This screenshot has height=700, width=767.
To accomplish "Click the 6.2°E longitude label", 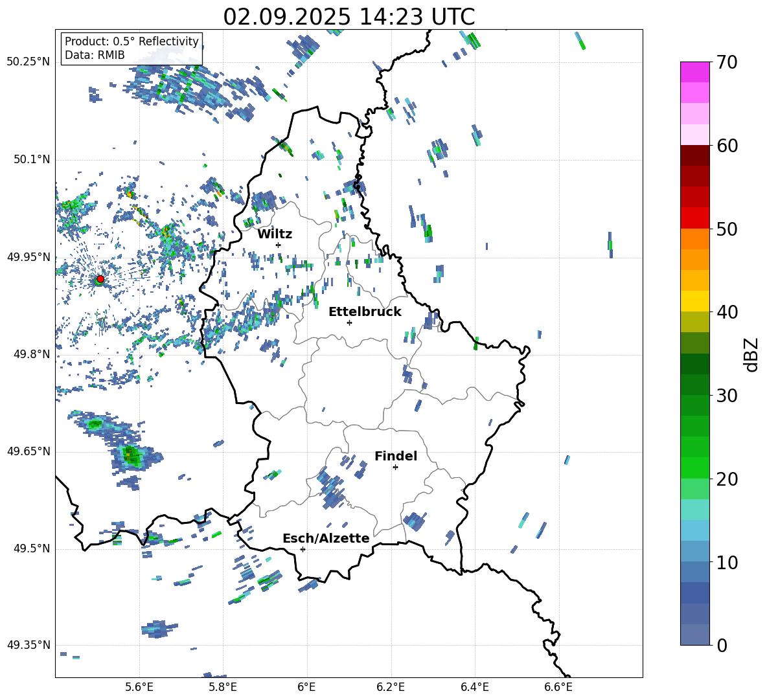I will 391,687.
